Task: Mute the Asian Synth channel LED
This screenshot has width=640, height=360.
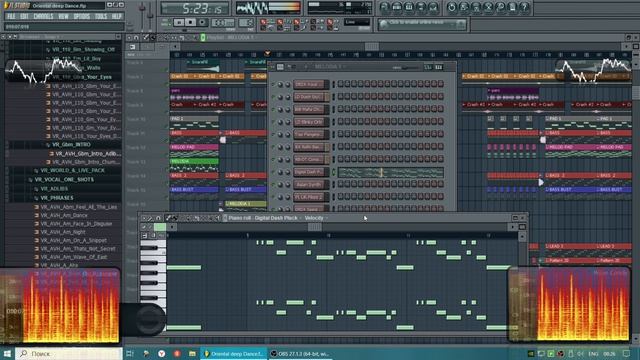Action: [273, 184]
